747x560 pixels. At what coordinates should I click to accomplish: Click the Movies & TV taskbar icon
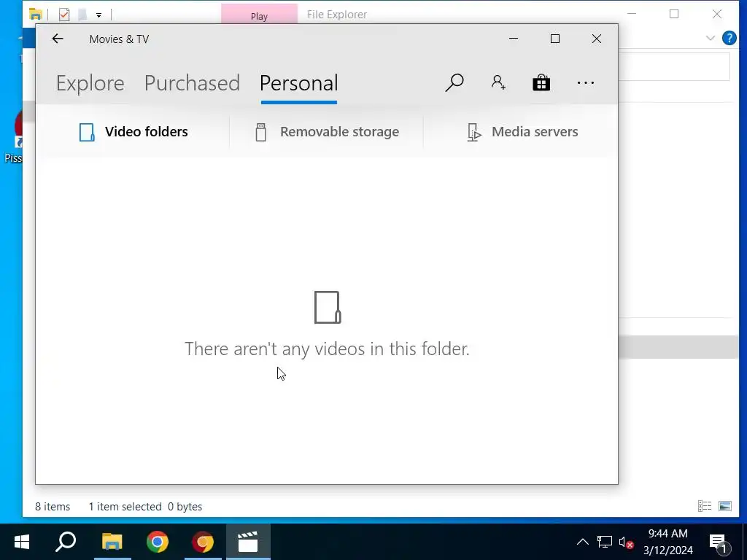(248, 542)
